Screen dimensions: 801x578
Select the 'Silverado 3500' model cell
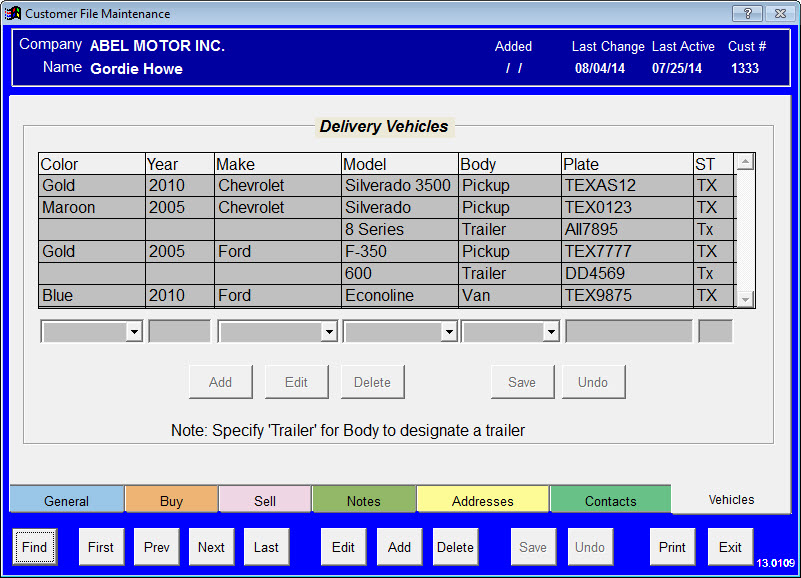pyautogui.click(x=399, y=186)
